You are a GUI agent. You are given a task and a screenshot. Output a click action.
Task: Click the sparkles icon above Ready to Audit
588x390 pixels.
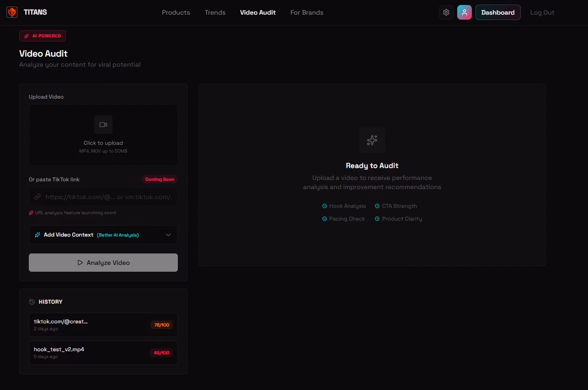coord(372,140)
